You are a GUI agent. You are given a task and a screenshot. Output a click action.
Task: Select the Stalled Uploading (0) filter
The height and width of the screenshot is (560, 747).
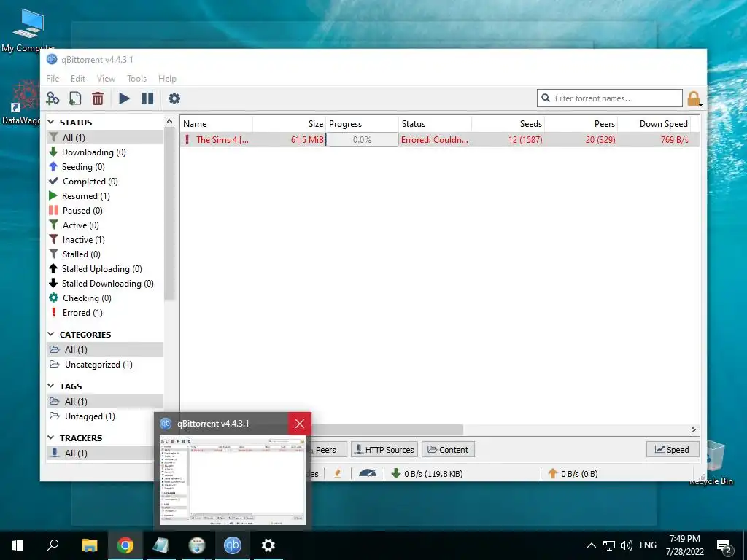pos(105,269)
